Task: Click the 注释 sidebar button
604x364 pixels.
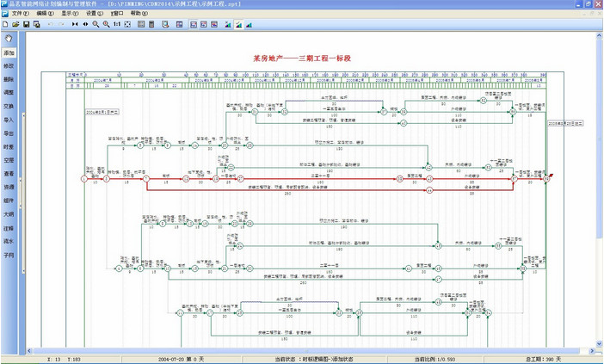Action: click(x=9, y=228)
